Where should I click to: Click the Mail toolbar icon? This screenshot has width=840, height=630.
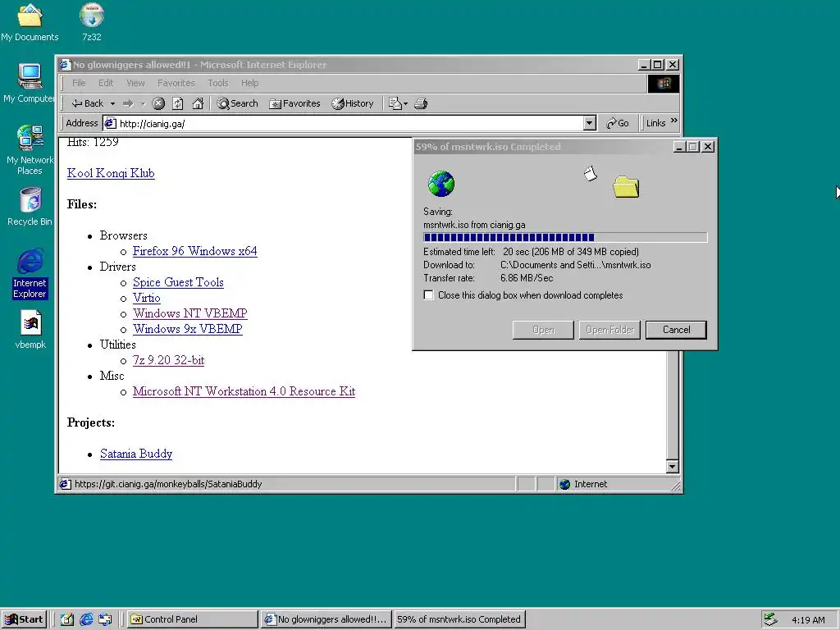[395, 103]
